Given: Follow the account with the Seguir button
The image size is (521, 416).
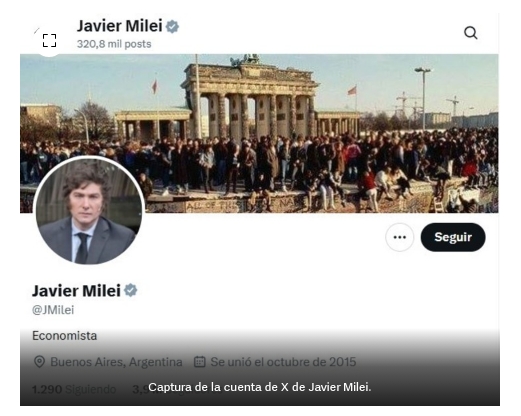Looking at the screenshot, I should 453,237.
